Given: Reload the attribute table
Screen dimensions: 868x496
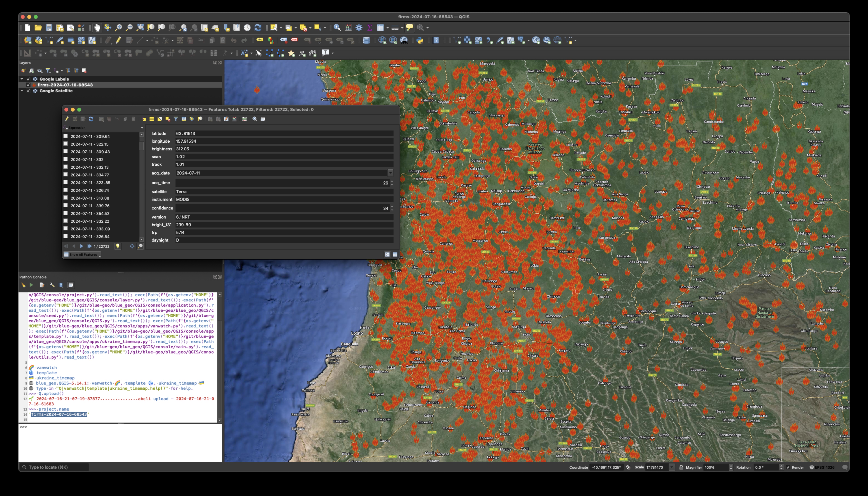Looking at the screenshot, I should pyautogui.click(x=91, y=119).
